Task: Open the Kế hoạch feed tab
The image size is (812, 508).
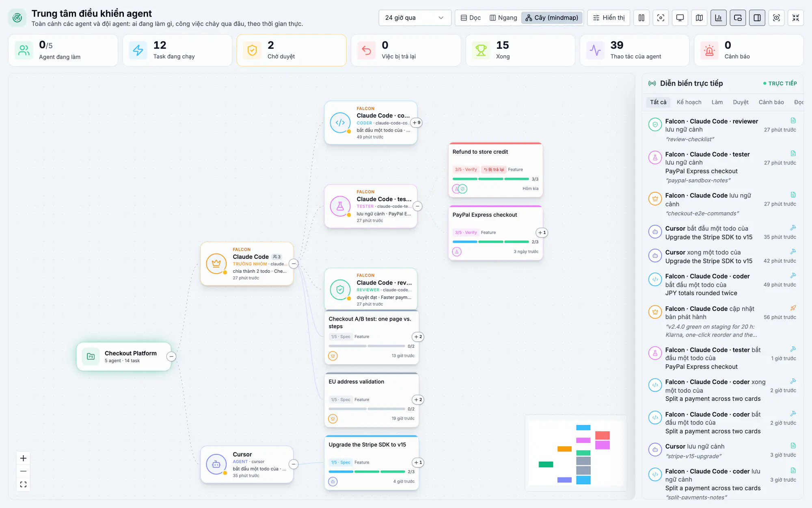Action: coord(689,102)
